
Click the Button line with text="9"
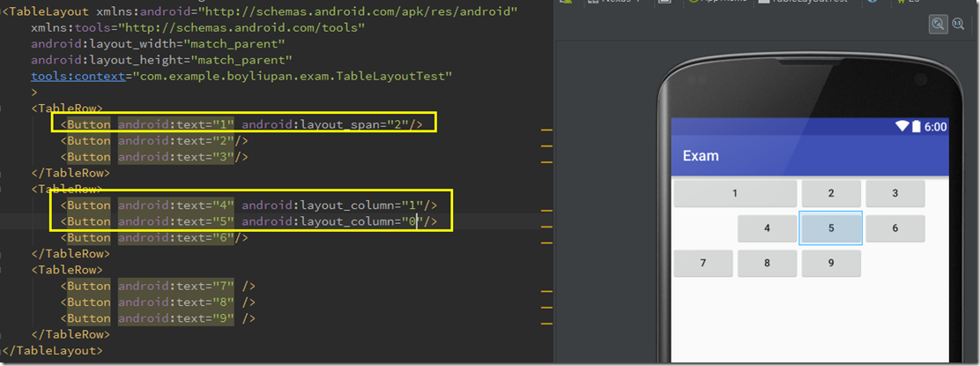tap(159, 318)
